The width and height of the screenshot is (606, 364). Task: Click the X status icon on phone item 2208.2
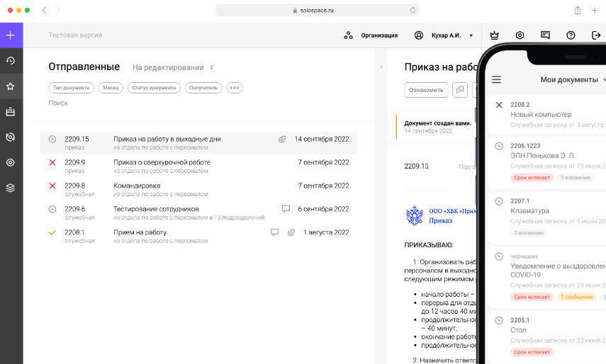499,105
